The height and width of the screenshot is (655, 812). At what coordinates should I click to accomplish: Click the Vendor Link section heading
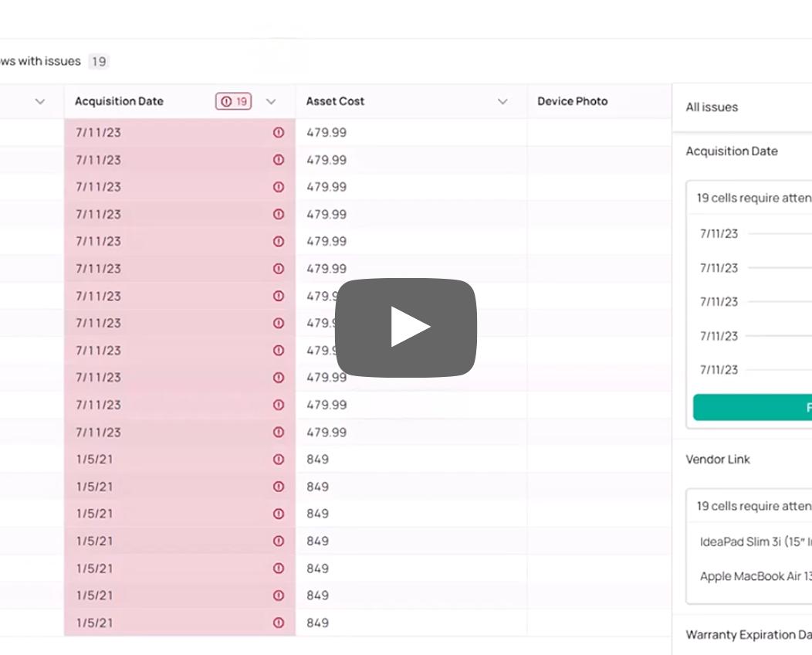click(x=718, y=460)
